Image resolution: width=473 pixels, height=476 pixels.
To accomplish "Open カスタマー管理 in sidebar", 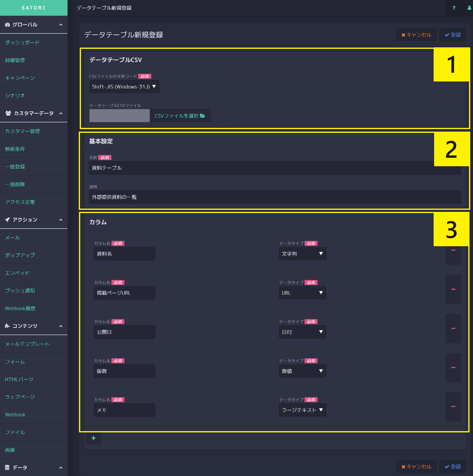I will click(x=34, y=131).
